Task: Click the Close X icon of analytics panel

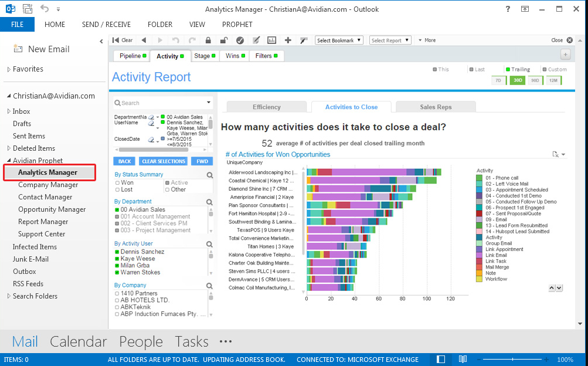Action: (x=570, y=40)
